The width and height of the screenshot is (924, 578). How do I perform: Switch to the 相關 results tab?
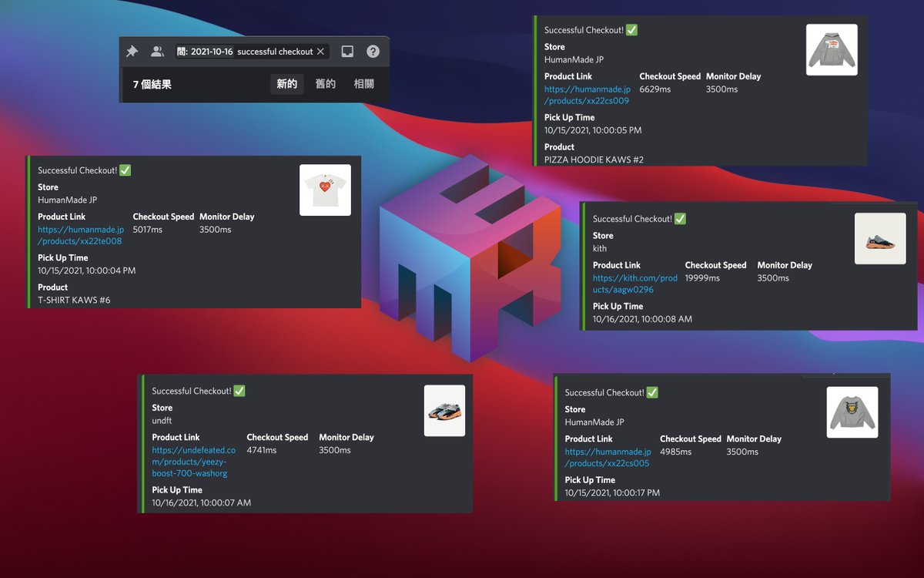pos(364,84)
